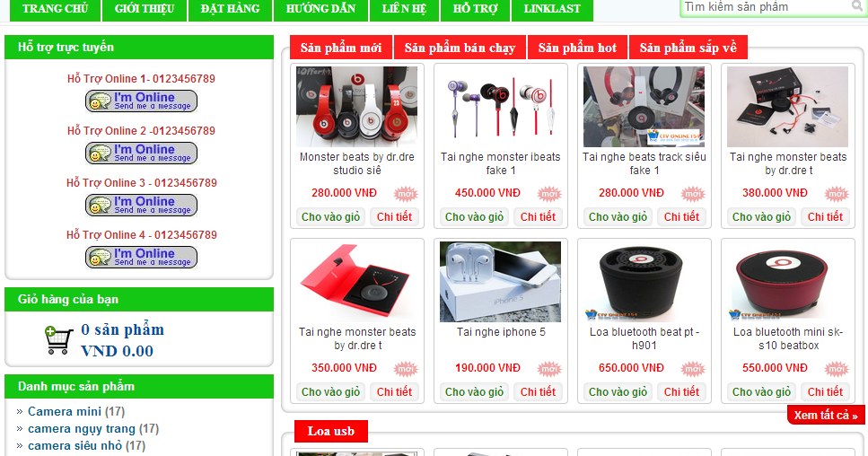Switch to Sản phẩm bán chạy tab
The width and height of the screenshot is (868, 456).
pyautogui.click(x=460, y=48)
